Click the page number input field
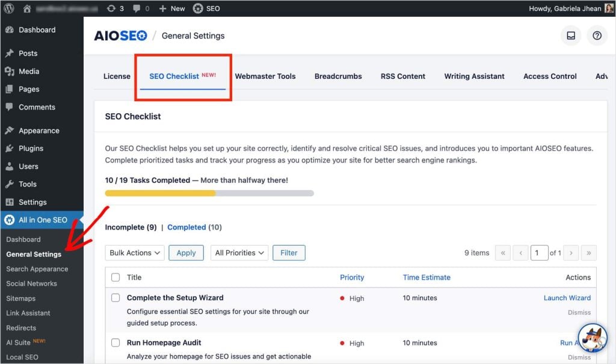The width and height of the screenshot is (616, 364). click(x=540, y=253)
